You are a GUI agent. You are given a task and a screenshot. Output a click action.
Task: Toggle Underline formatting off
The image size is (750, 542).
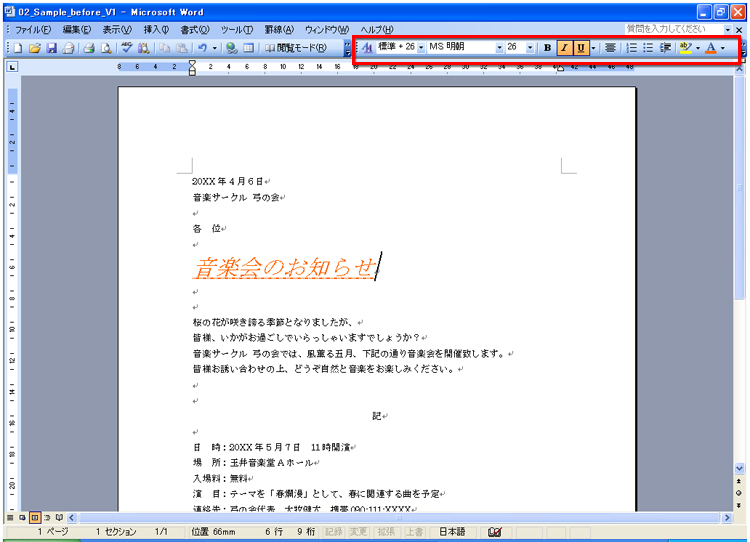tap(581, 47)
